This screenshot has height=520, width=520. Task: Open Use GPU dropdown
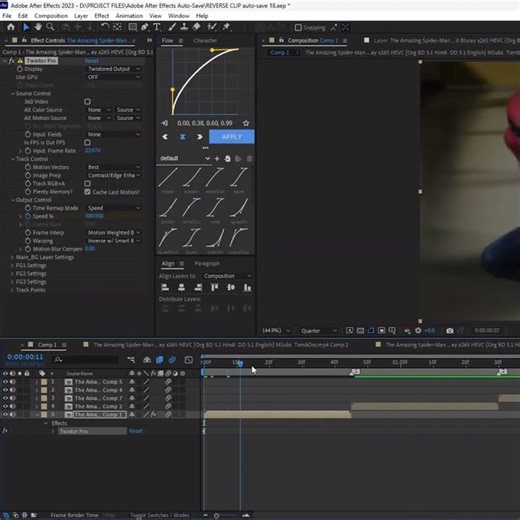click(x=114, y=77)
